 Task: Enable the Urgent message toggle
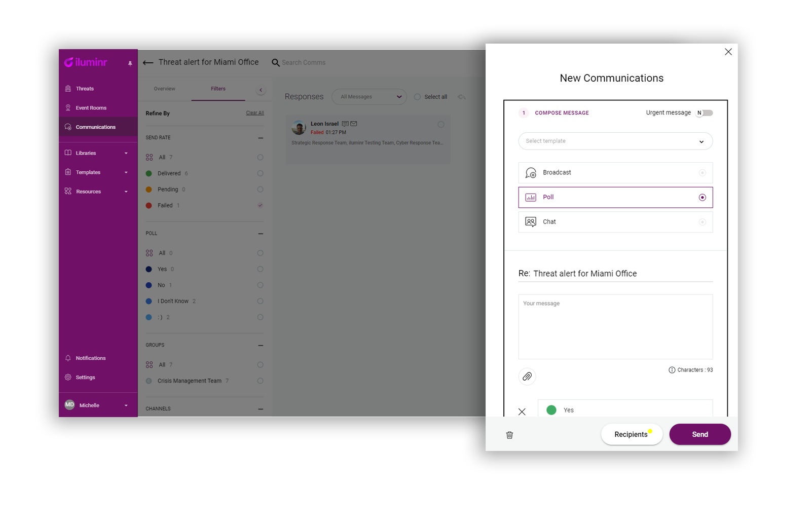[x=704, y=112]
